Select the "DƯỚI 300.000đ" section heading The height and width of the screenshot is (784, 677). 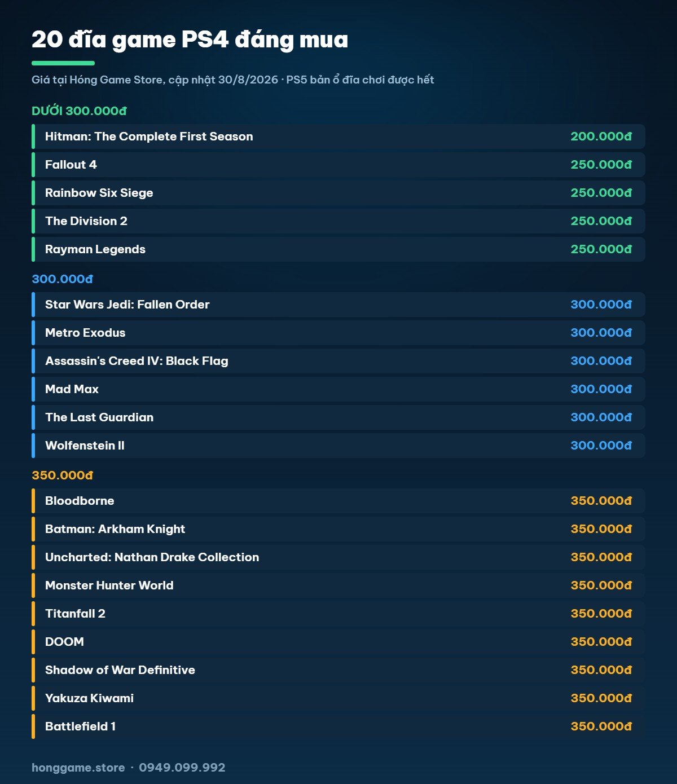tap(79, 111)
